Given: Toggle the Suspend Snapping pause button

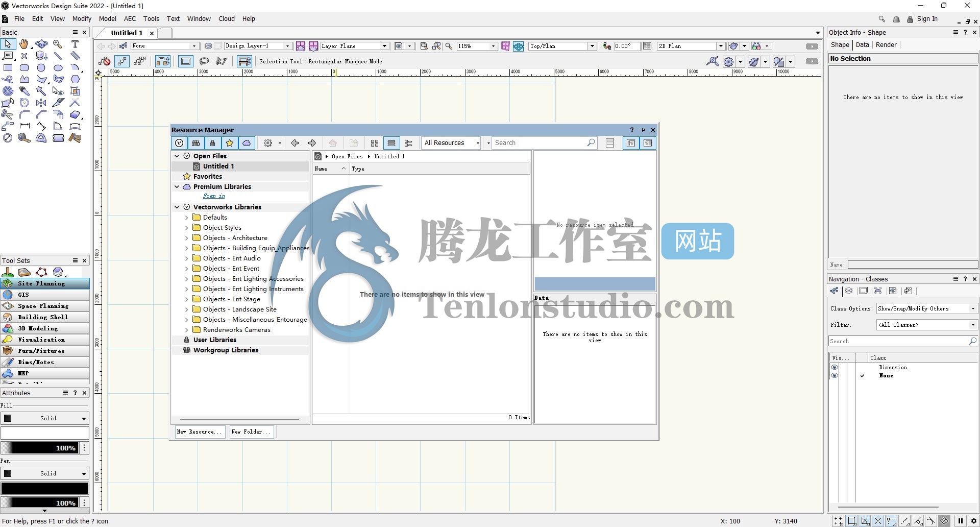Looking at the screenshot, I should (x=961, y=521).
